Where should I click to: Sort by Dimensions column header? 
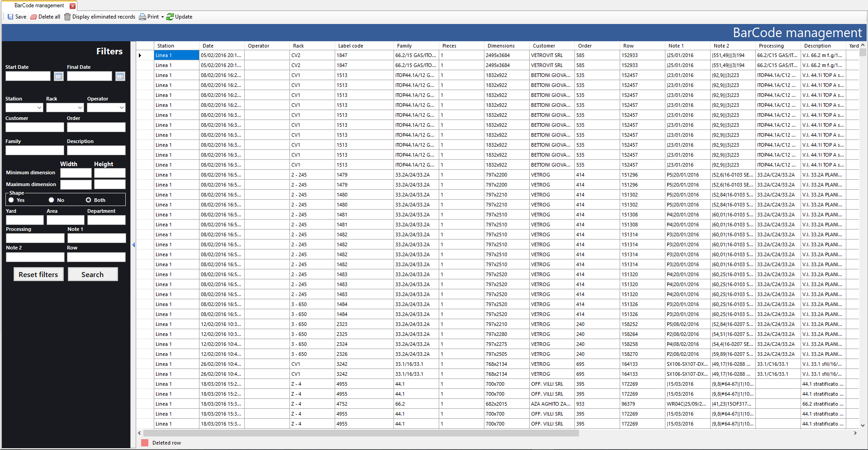[507, 46]
